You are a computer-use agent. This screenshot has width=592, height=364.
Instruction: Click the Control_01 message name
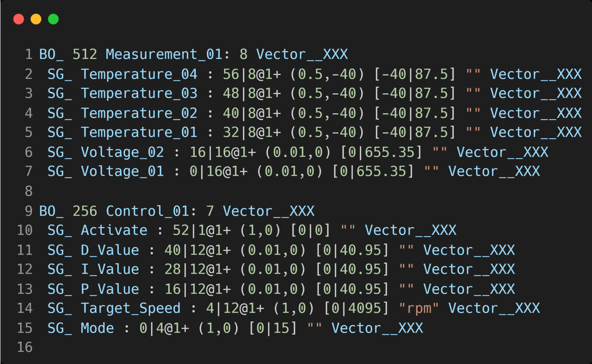(147, 211)
